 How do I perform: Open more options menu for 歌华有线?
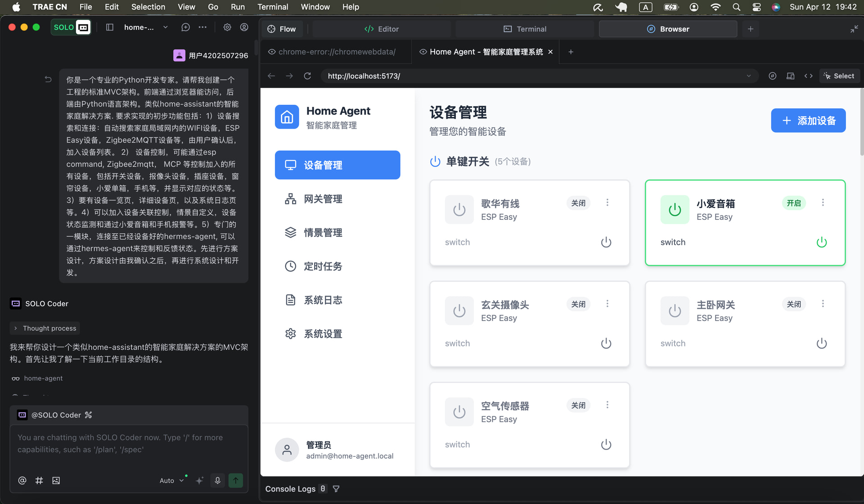(607, 203)
